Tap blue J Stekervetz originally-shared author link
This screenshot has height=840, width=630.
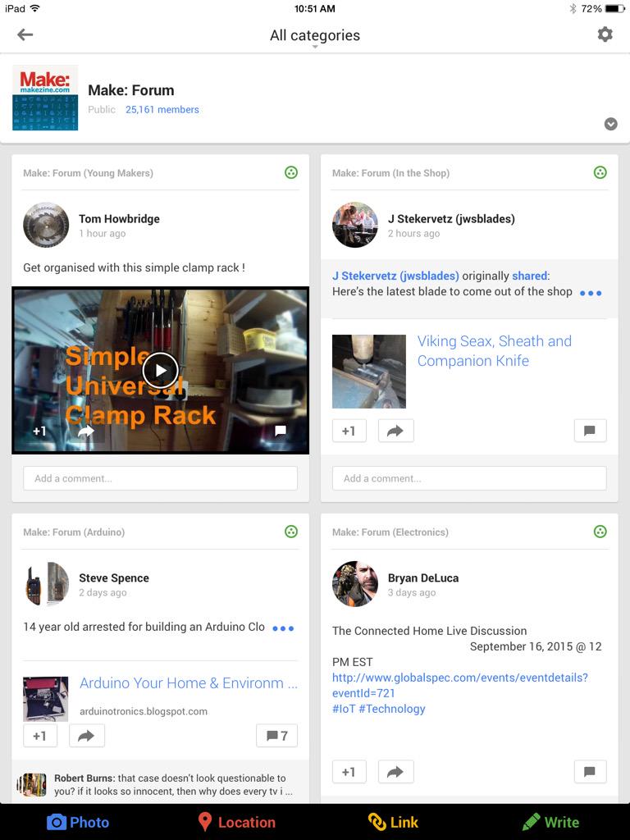point(395,276)
